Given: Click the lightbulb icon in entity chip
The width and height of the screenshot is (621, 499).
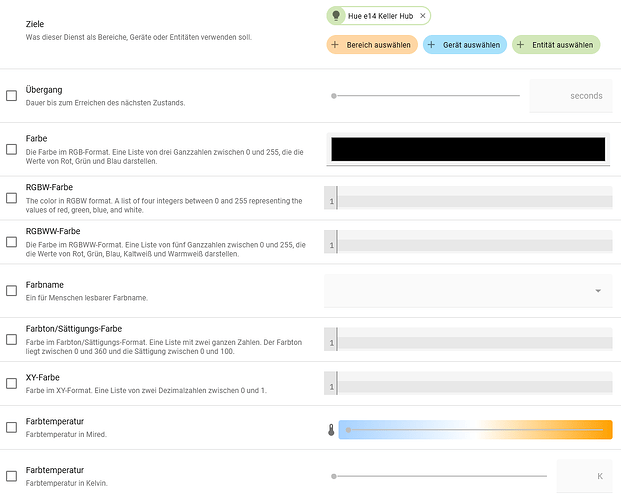Looking at the screenshot, I should (337, 16).
